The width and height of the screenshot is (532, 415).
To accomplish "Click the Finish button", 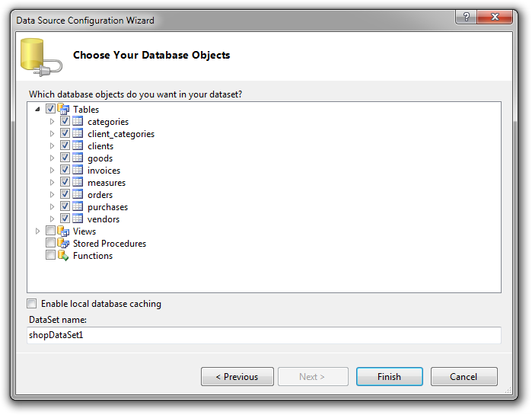I will [390, 377].
